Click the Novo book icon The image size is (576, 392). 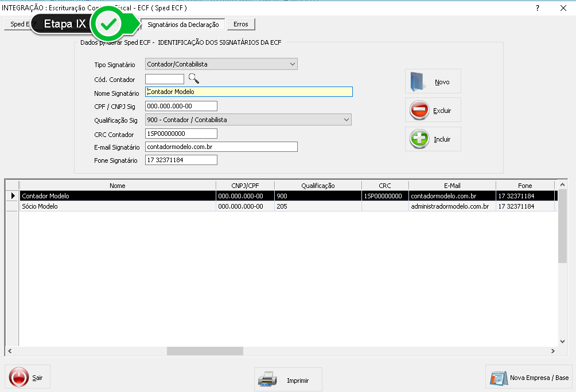click(x=418, y=81)
